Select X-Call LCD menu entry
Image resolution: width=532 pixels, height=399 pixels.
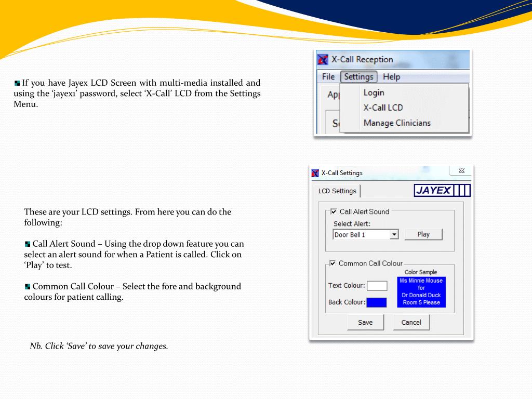coord(383,108)
